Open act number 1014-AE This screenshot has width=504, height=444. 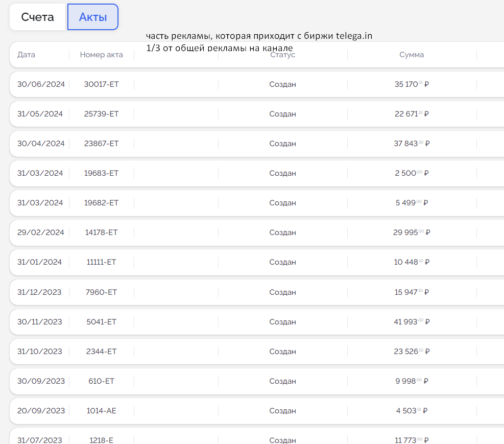point(101,411)
